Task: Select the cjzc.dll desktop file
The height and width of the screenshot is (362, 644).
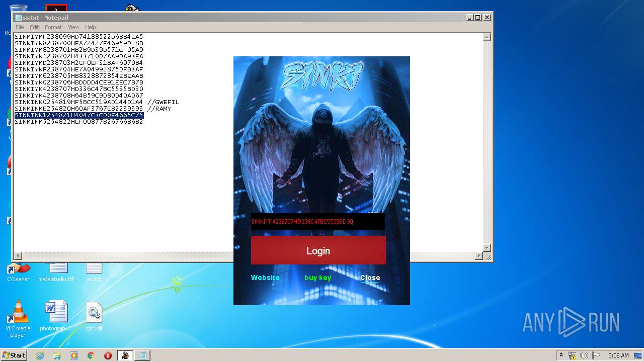Action: (94, 316)
